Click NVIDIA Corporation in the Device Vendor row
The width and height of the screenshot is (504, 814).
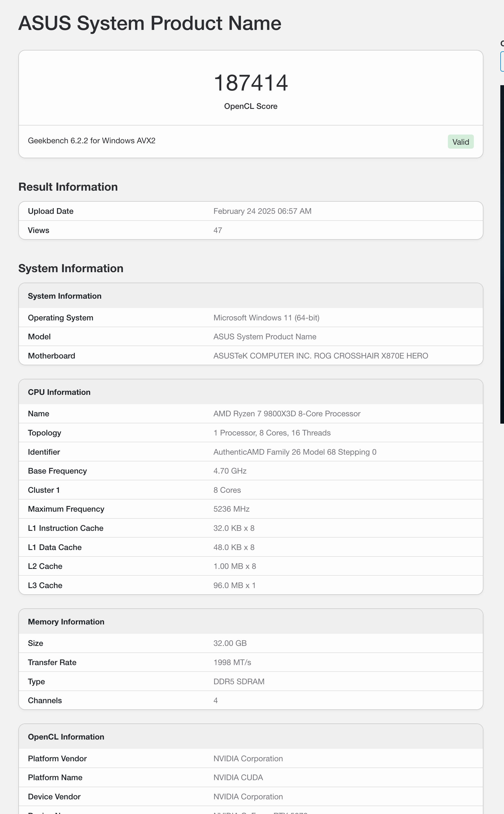[248, 797]
